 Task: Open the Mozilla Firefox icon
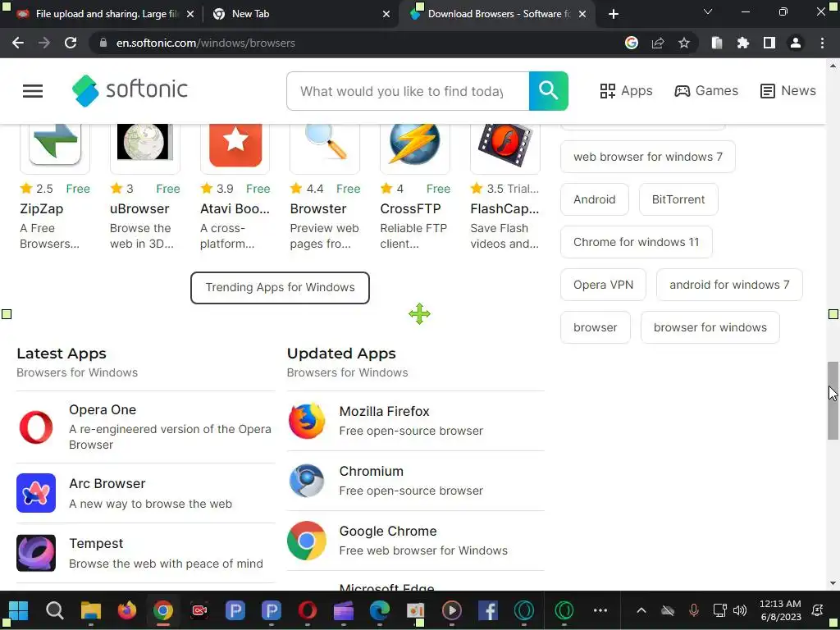tap(307, 421)
